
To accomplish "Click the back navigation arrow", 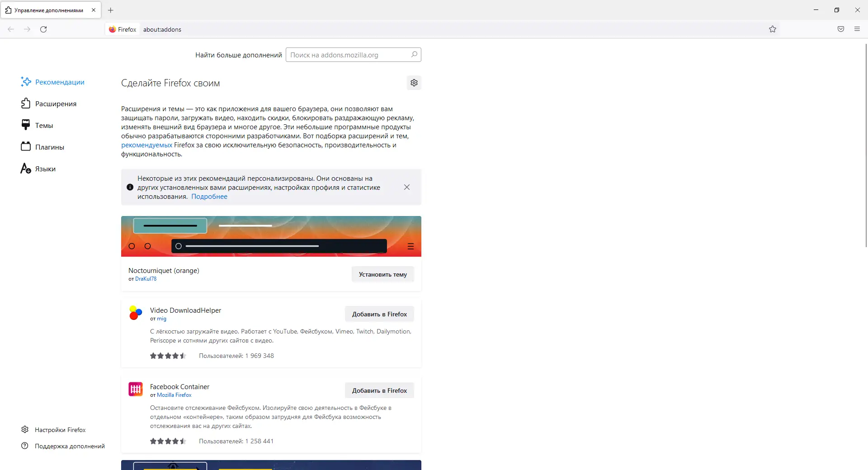I will (10, 29).
